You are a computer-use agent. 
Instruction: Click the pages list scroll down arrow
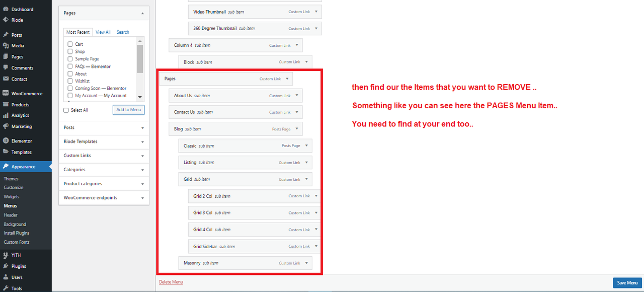tap(140, 97)
